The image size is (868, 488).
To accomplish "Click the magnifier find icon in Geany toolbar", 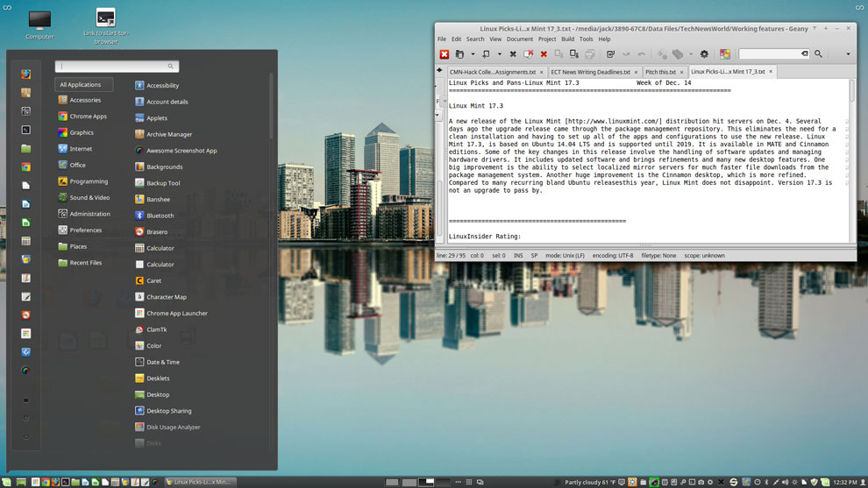I will [x=818, y=54].
